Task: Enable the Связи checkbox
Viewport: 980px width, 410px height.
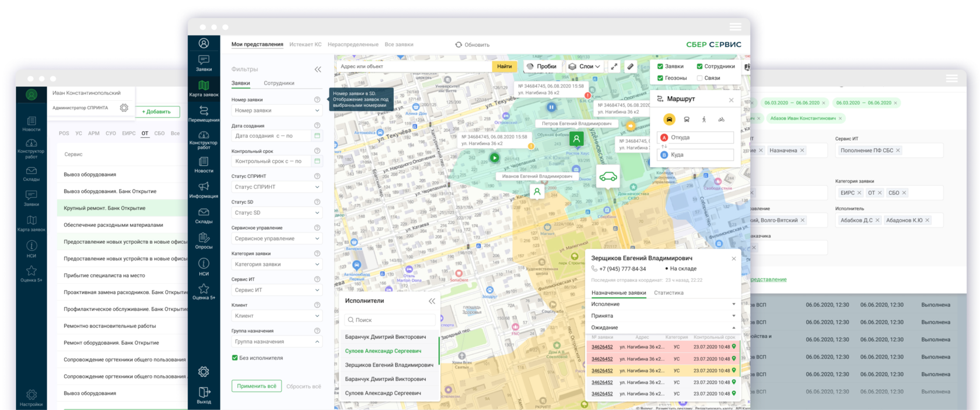Action: tap(699, 78)
